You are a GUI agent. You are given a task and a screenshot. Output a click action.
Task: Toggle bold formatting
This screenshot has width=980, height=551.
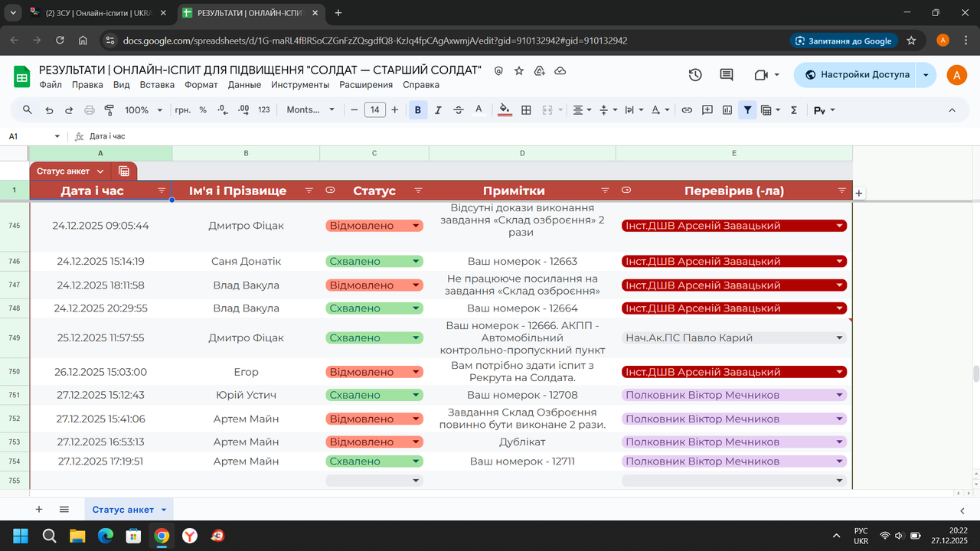point(417,110)
